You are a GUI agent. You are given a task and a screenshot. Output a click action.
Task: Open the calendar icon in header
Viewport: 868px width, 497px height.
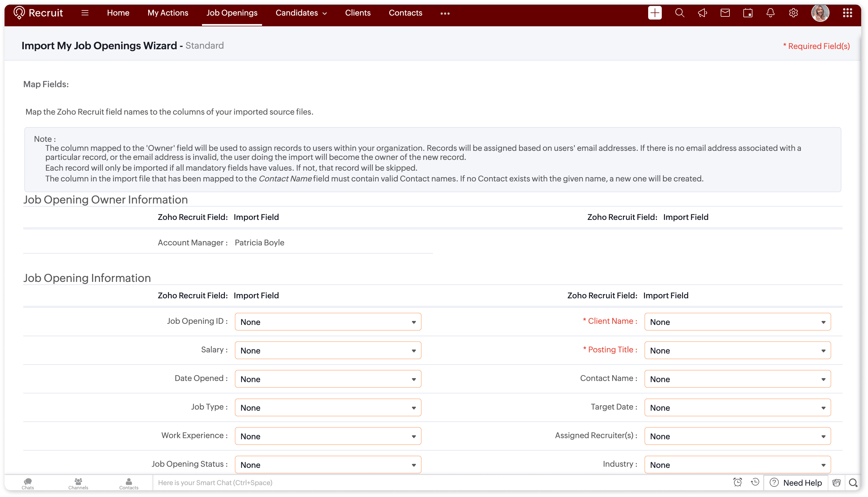[748, 13]
